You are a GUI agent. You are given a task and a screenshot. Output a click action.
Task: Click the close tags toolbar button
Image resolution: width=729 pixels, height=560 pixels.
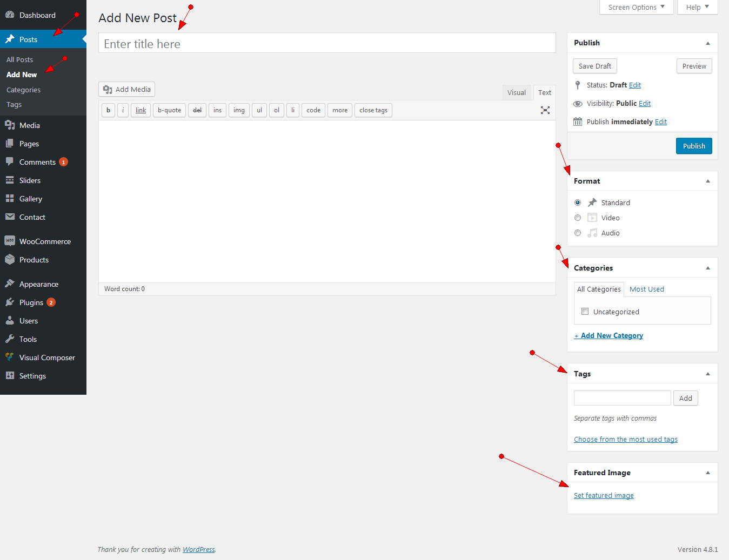(373, 110)
